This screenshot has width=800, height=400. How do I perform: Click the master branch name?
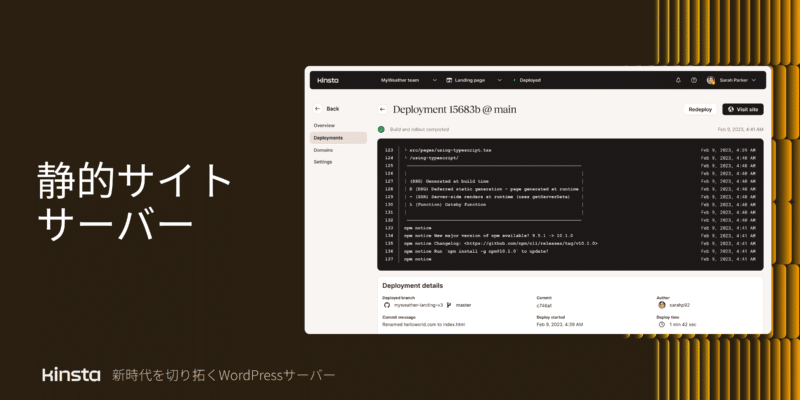tap(463, 305)
